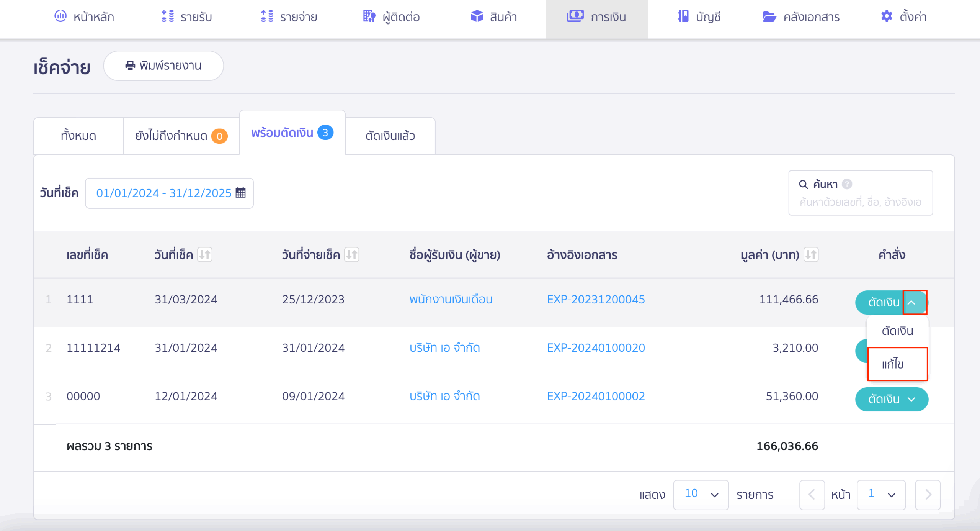Click the value 111,466.66
This screenshot has height=531, width=980.
click(789, 299)
